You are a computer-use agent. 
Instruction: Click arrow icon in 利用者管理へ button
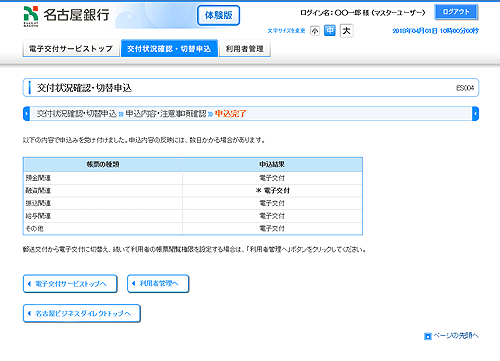134,284
